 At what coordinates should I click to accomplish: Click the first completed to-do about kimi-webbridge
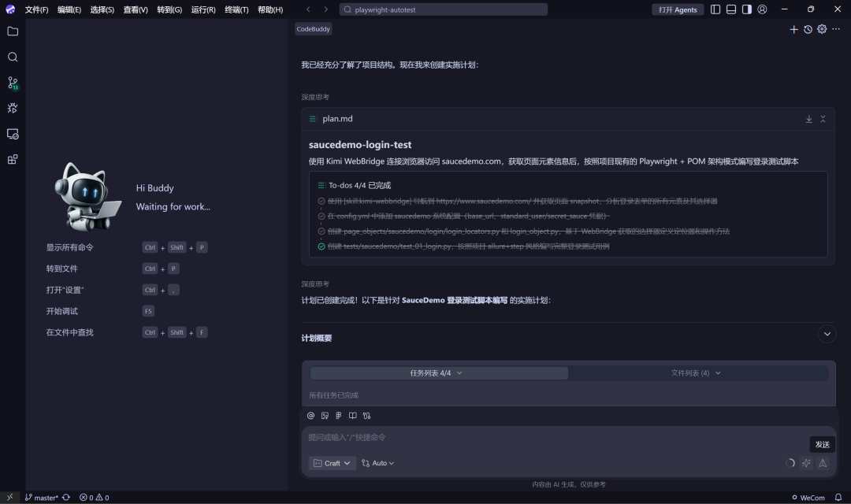tap(518, 202)
